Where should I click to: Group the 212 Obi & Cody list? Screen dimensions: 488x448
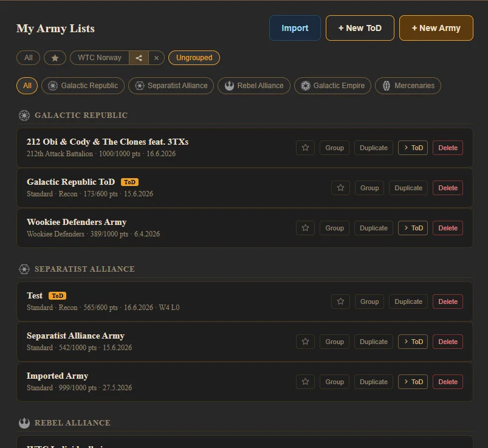[335, 148]
